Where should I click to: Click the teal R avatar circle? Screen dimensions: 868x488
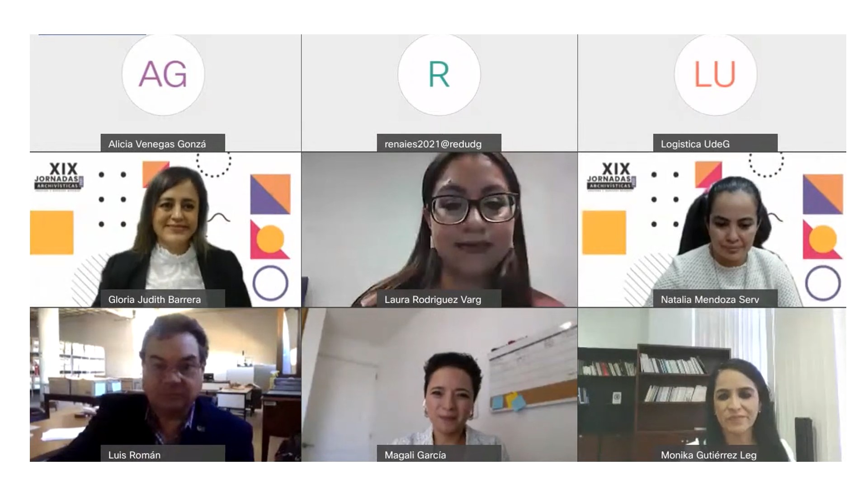[x=439, y=75]
